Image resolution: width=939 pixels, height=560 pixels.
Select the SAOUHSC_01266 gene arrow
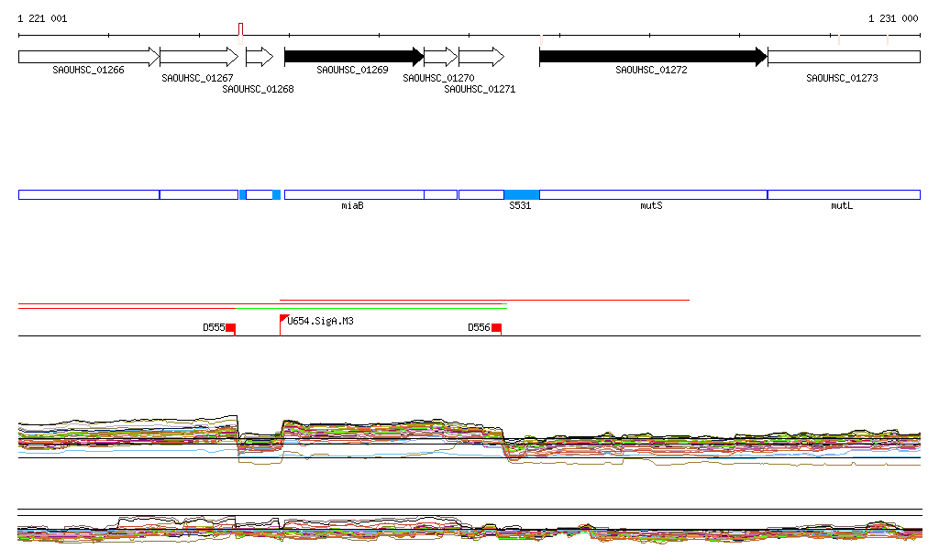coord(89,57)
